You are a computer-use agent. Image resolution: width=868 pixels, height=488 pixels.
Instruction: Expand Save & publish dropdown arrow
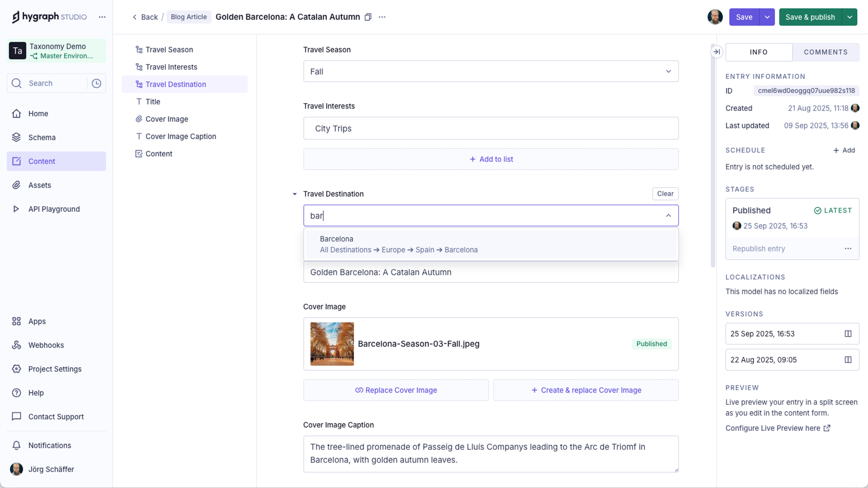[849, 17]
